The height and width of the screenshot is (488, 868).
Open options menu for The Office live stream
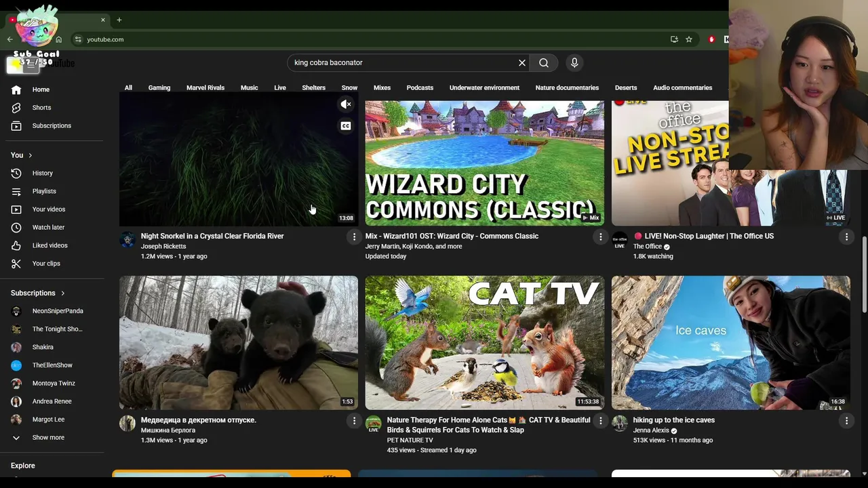pos(846,237)
